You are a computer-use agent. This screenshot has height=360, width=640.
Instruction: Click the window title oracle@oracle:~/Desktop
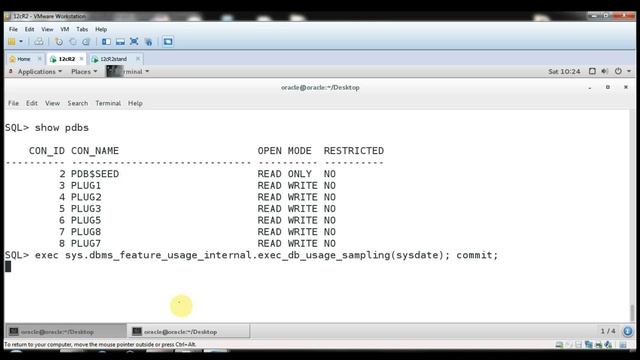320,87
